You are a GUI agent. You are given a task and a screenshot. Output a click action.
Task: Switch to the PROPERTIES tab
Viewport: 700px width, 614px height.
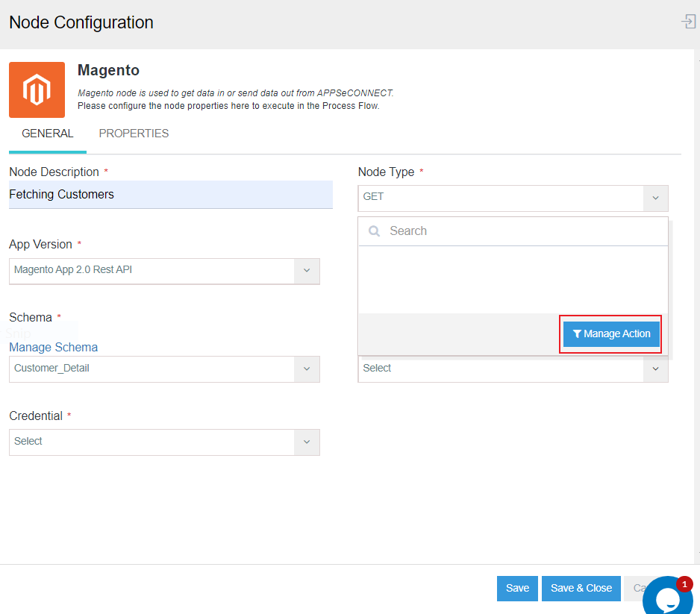tap(134, 134)
